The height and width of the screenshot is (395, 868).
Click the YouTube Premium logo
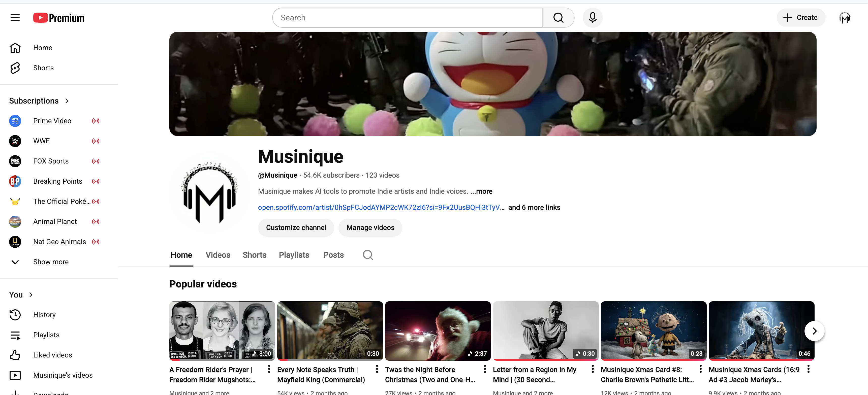pos(59,18)
